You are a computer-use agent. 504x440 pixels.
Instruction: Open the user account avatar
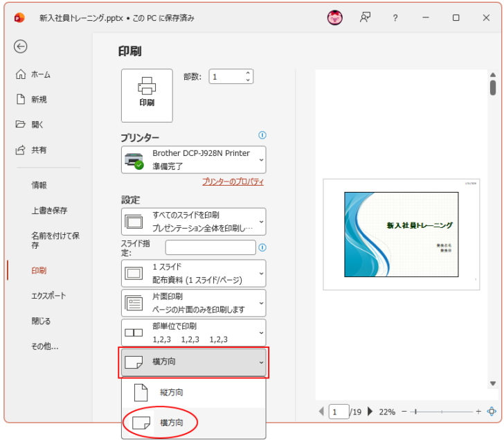(x=334, y=18)
